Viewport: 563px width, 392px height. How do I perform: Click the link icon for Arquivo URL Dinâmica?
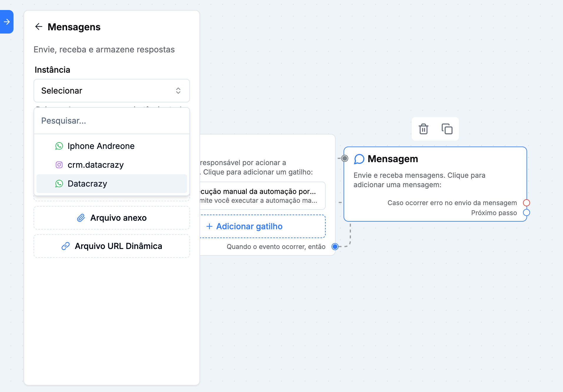[x=65, y=246]
